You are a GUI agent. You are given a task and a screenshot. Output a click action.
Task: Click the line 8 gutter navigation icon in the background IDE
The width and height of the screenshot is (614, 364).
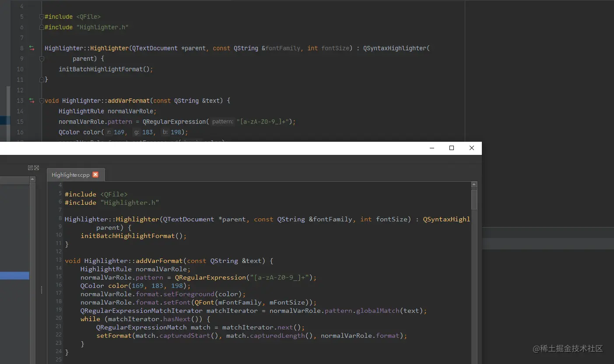click(x=32, y=48)
